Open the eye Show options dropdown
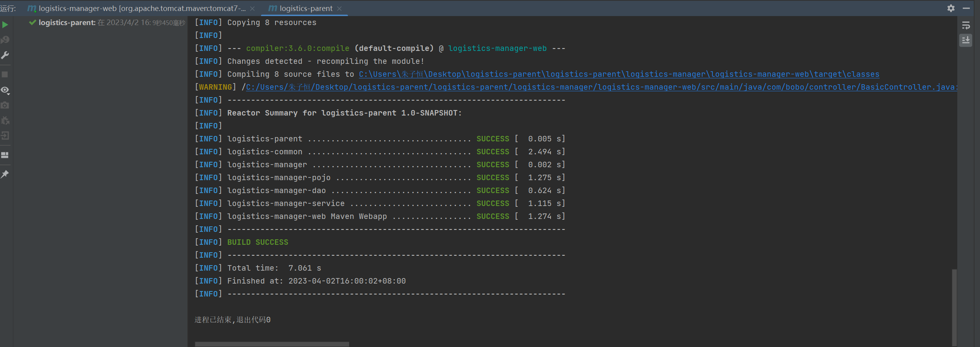The height and width of the screenshot is (347, 980). tap(5, 90)
